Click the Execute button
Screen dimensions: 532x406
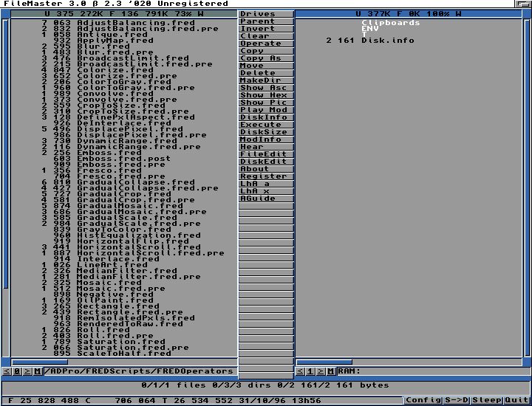(266, 125)
